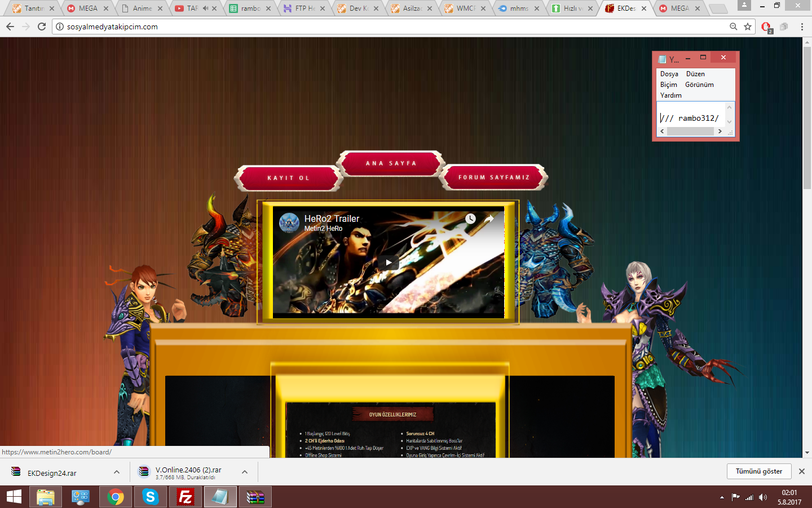Screen dimensions: 812x508
Task: Click the gray extension icon in toolbar
Action: (x=784, y=27)
